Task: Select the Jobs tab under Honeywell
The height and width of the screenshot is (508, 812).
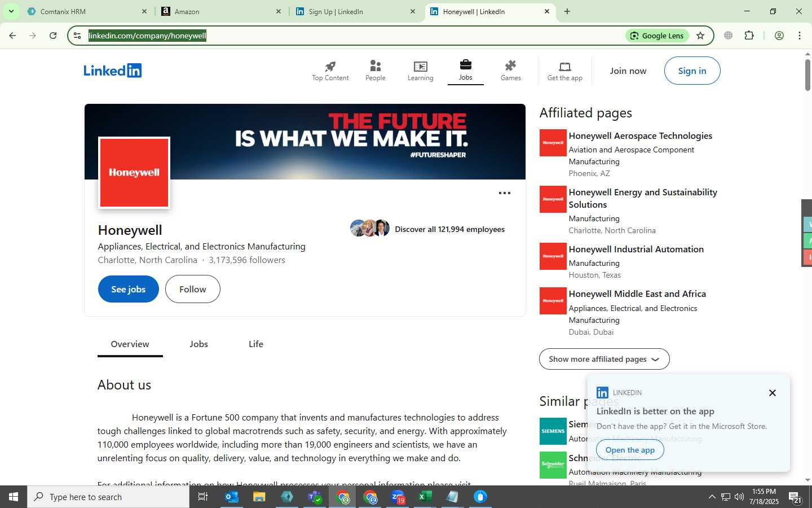Action: 198,344
